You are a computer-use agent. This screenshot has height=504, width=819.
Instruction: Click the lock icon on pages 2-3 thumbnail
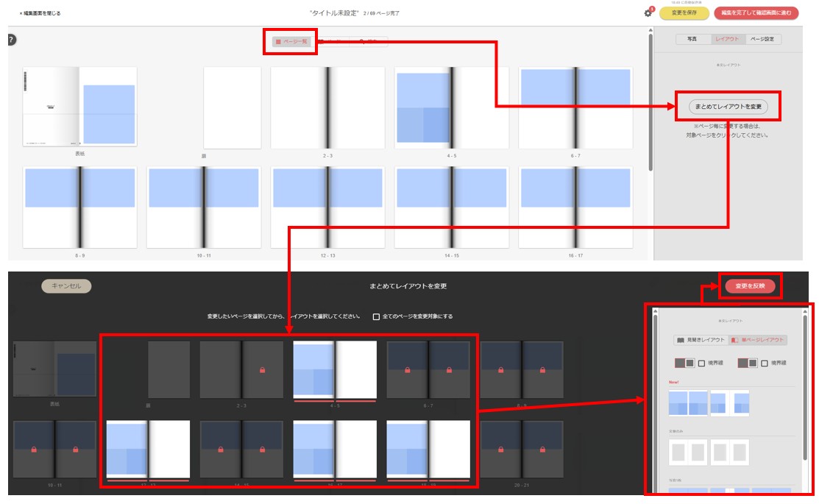[x=262, y=370]
